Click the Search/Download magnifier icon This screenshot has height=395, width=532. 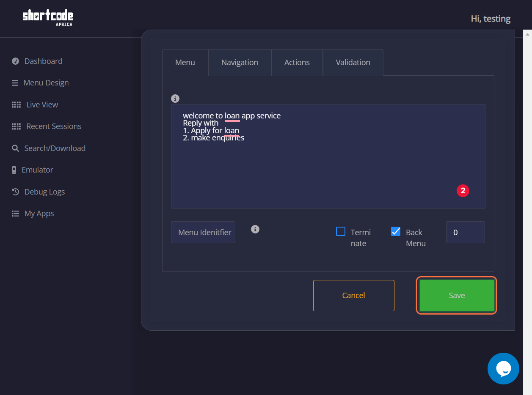(x=15, y=148)
